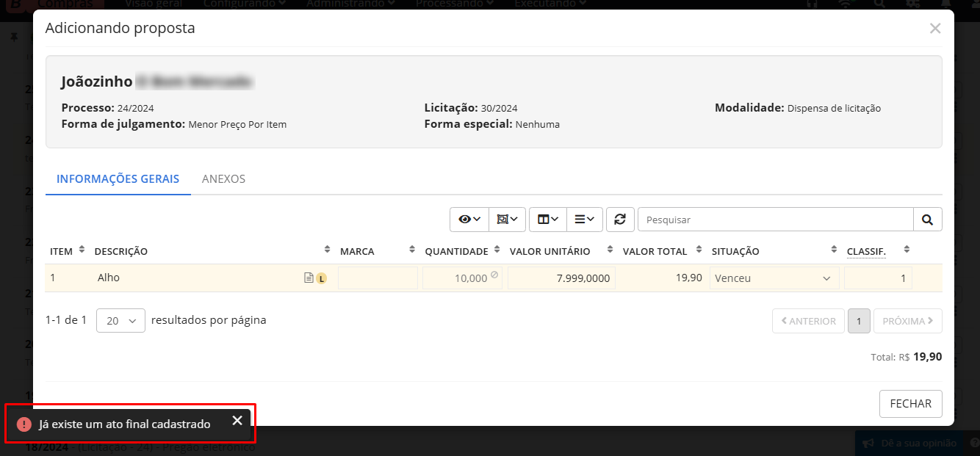Viewport: 980px width, 456px height.
Task: Open the document icon in Alho row
Action: pyautogui.click(x=309, y=278)
